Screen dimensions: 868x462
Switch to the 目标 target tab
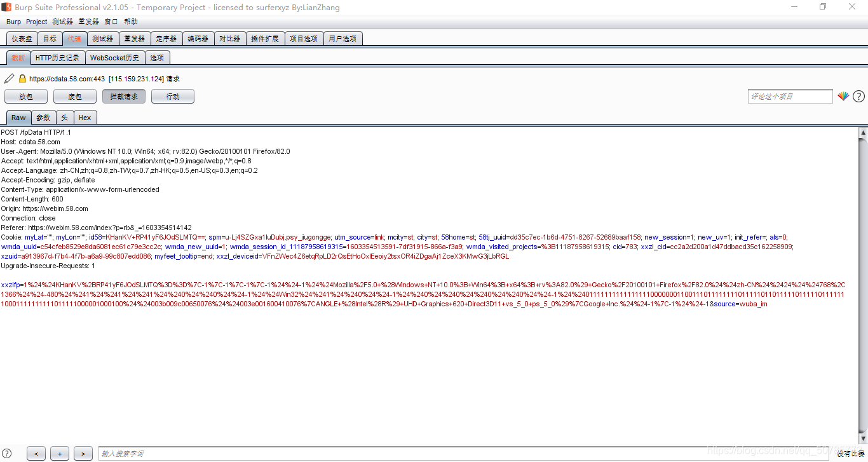50,39
